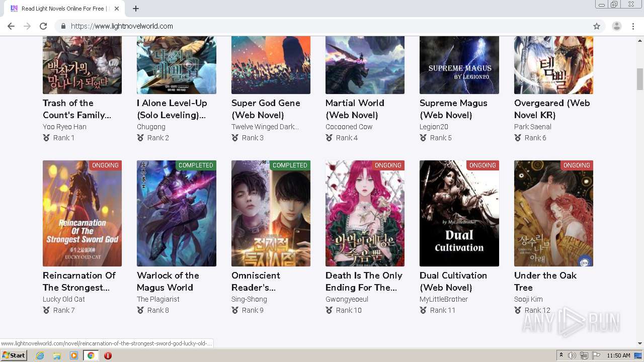Click the page vertical scrollbar thumb

[640, 79]
